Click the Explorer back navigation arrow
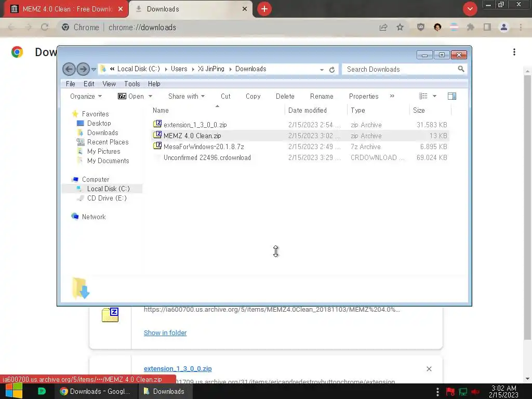 tap(69, 69)
